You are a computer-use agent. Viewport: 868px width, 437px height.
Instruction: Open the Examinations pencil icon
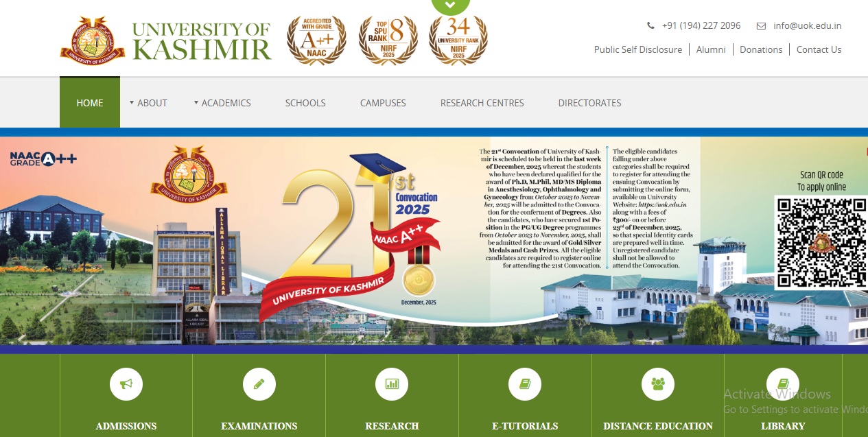click(259, 385)
